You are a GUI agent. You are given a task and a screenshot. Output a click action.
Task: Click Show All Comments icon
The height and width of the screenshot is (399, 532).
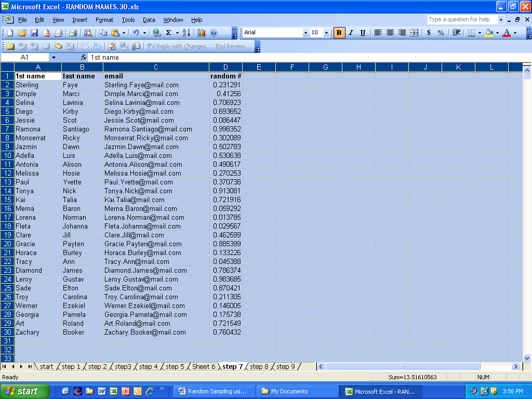(58, 46)
